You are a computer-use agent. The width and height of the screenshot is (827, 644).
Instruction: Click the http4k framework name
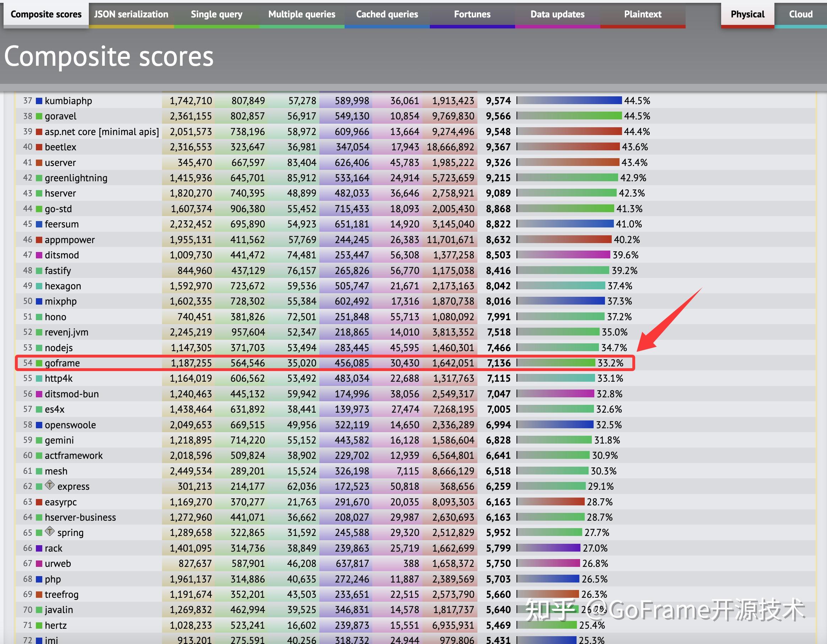point(59,378)
